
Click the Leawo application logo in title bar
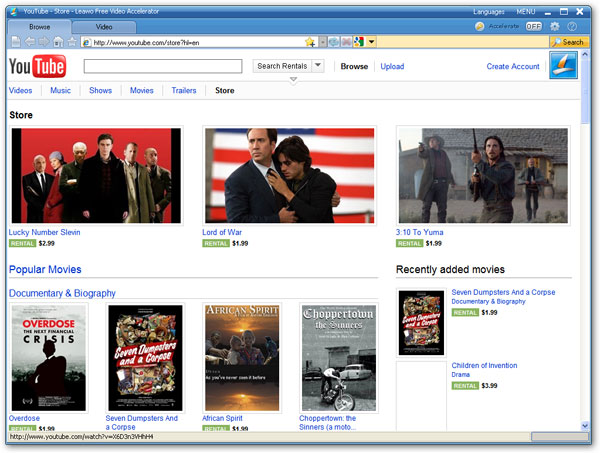coord(14,11)
